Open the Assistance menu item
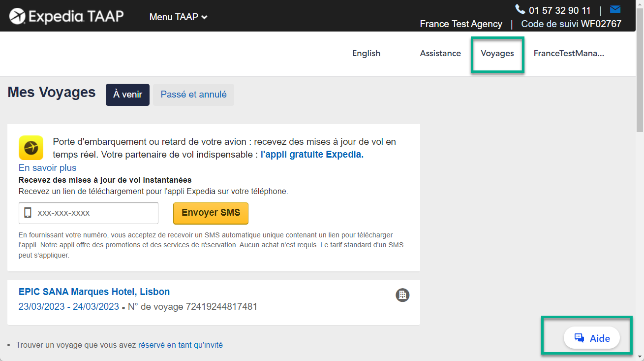Image resolution: width=644 pixels, height=361 pixels. coord(440,53)
